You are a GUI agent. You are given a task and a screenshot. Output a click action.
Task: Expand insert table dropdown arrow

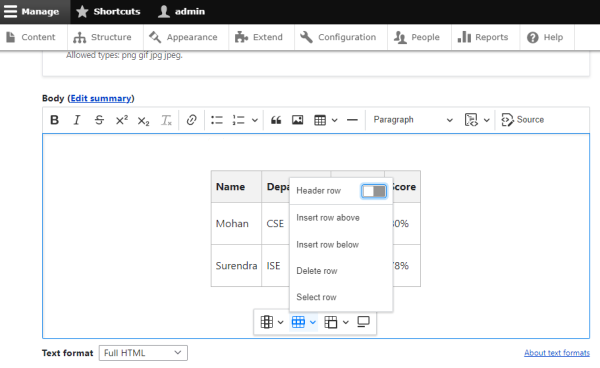(x=334, y=120)
